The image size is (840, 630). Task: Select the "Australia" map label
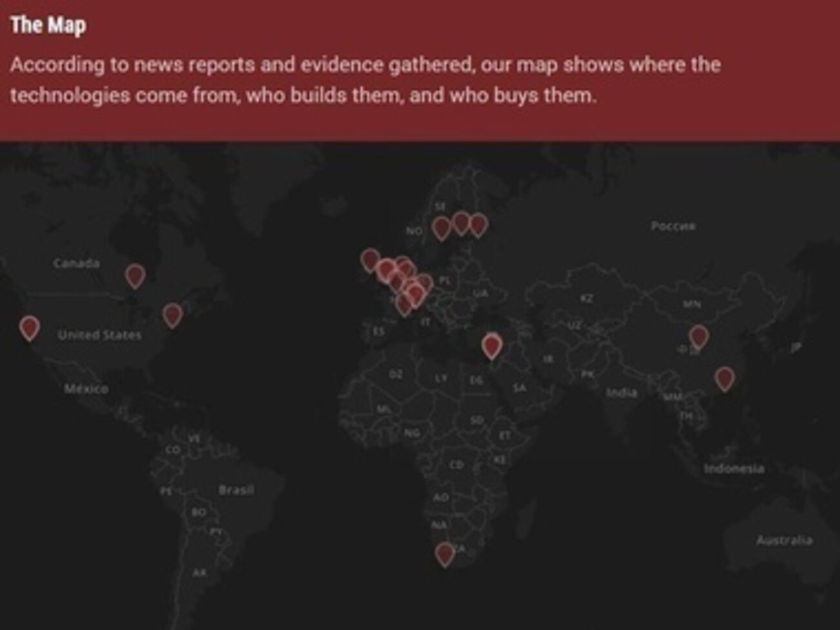coord(784,540)
